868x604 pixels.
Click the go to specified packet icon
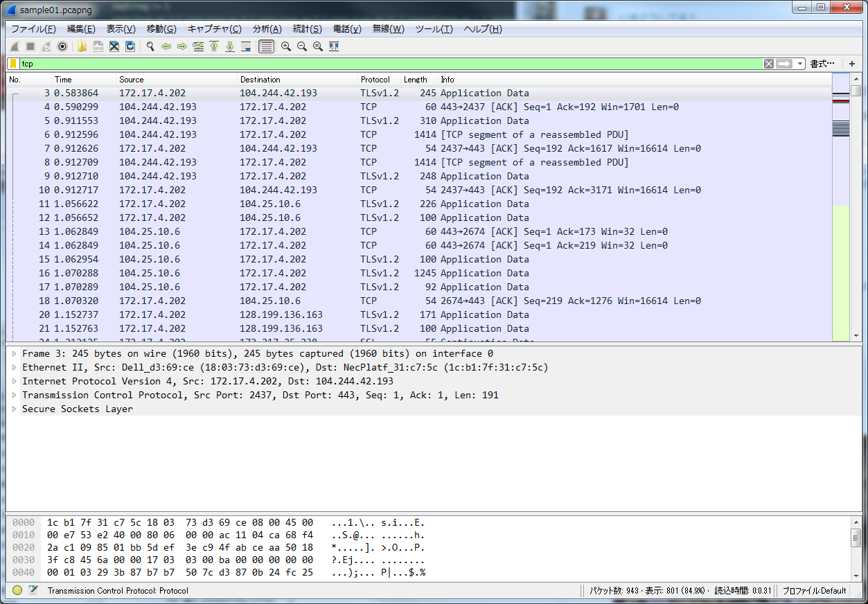[198, 46]
